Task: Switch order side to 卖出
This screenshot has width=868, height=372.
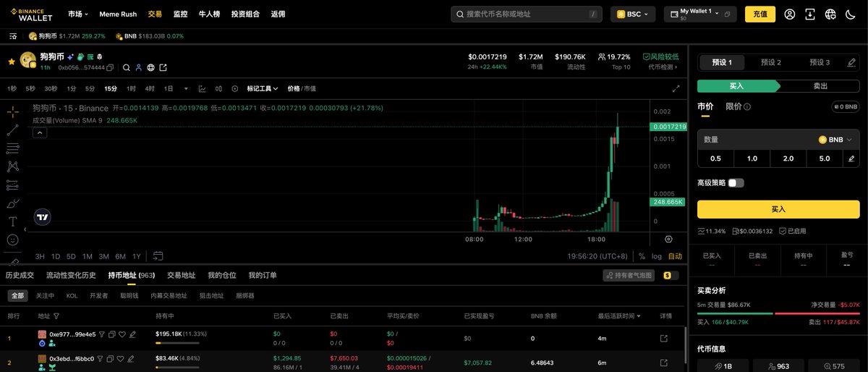Action: 820,86
